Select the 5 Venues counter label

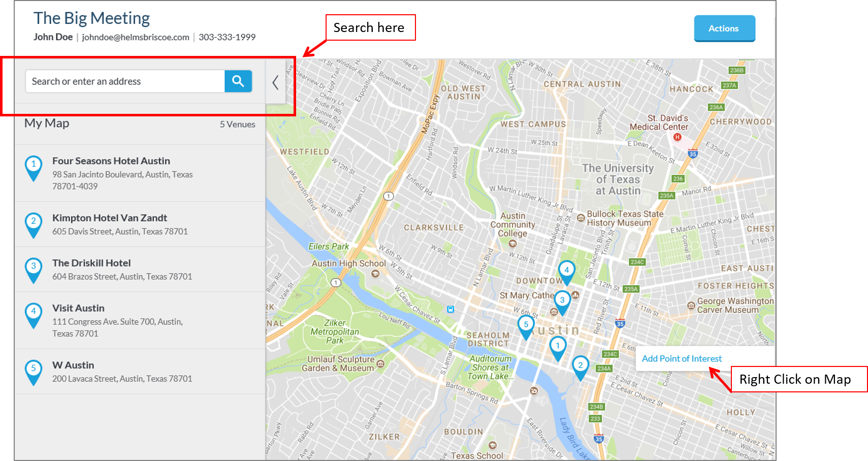pyautogui.click(x=238, y=124)
